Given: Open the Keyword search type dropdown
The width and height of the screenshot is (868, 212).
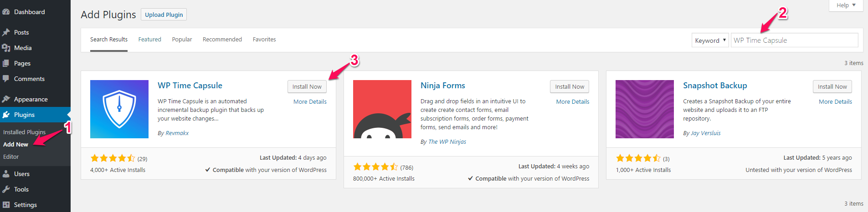Looking at the screenshot, I should (x=710, y=40).
